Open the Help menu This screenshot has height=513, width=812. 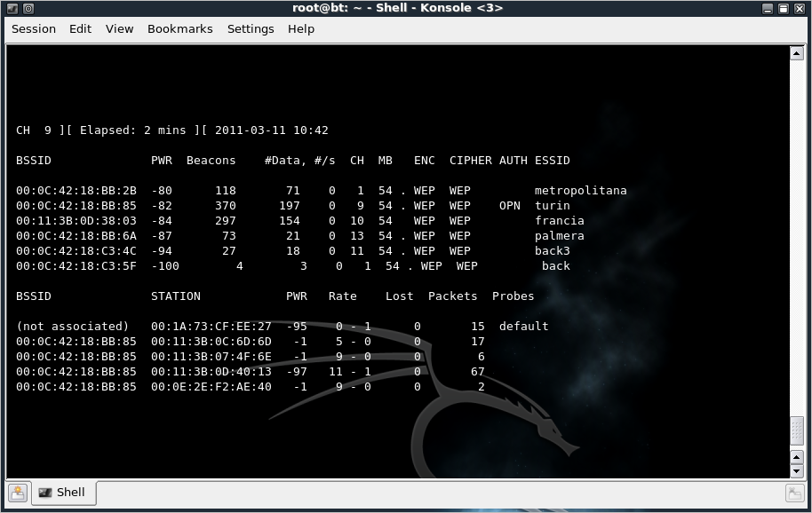pos(301,29)
